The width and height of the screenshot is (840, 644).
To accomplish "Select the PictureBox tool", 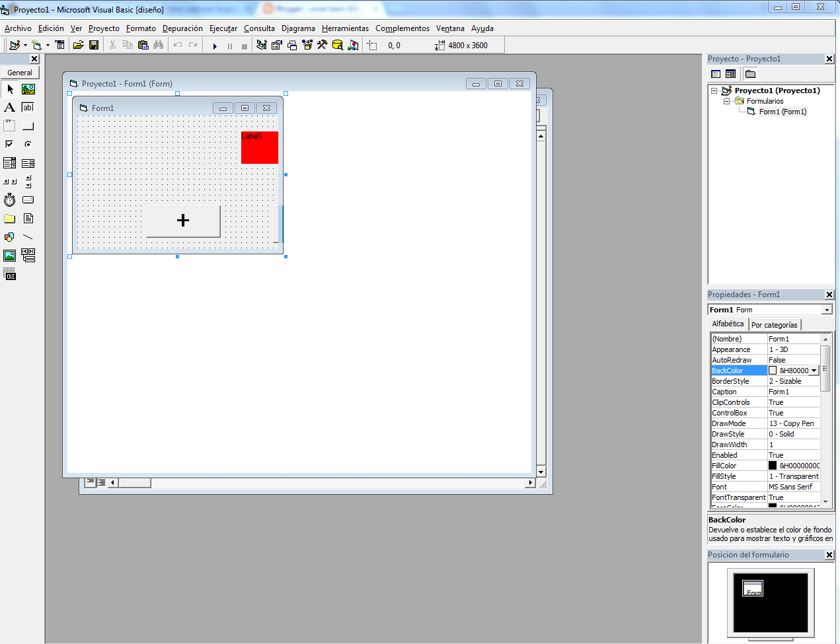I will (27, 89).
